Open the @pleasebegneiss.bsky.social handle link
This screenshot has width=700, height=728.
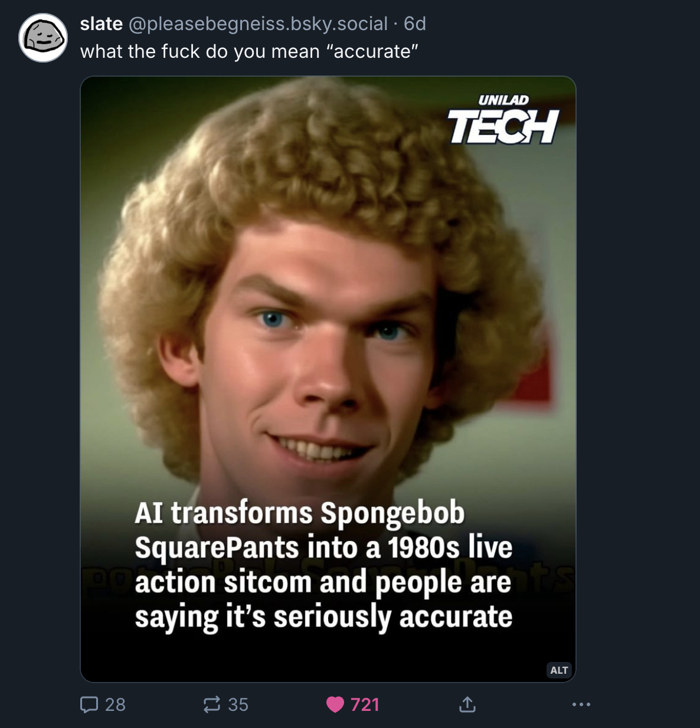(258, 24)
